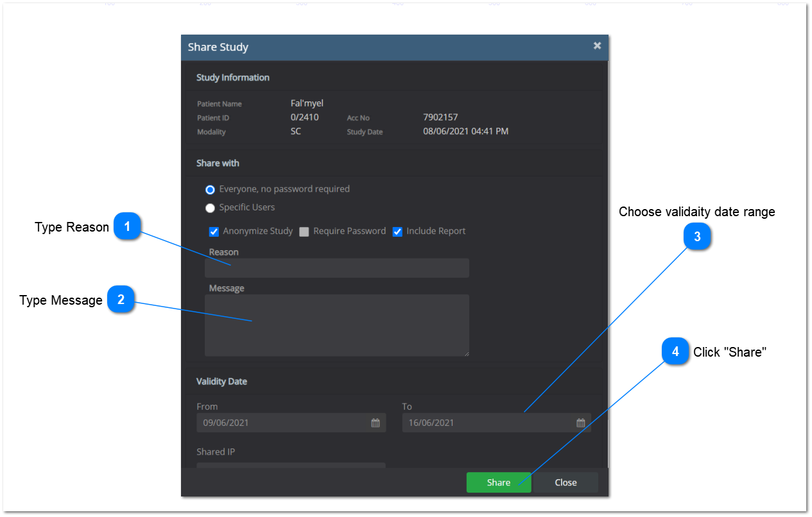
Task: Disable the Include Report checkbox
Action: (x=397, y=232)
